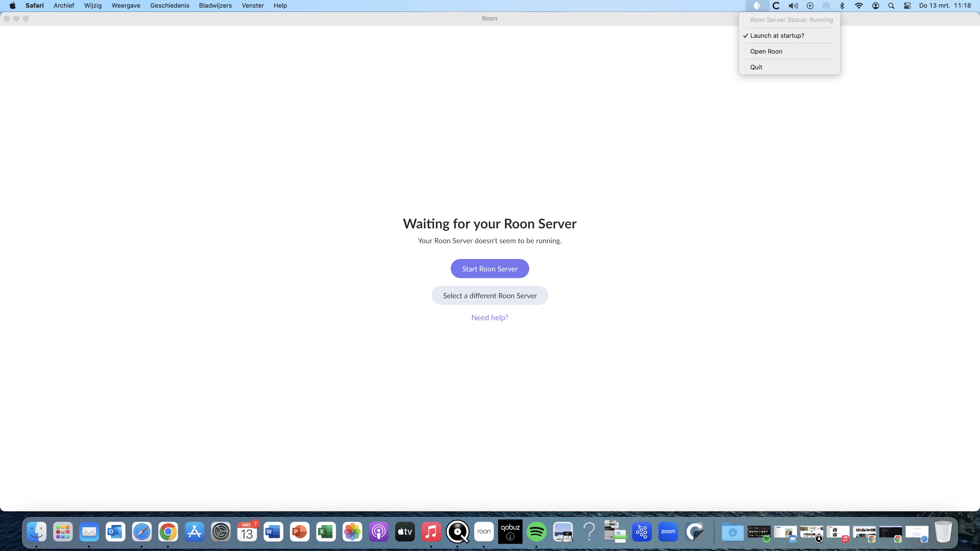The image size is (980, 551).
Task: Open Finder from the Dock
Action: click(37, 531)
